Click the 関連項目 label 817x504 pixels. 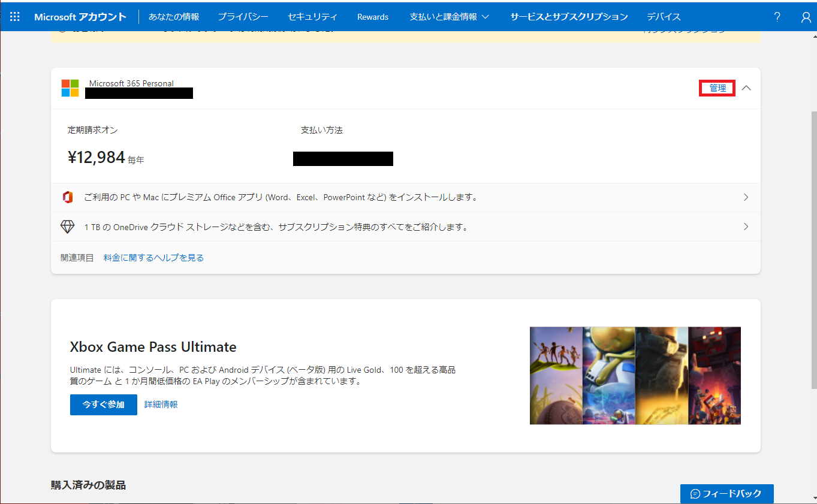point(77,258)
